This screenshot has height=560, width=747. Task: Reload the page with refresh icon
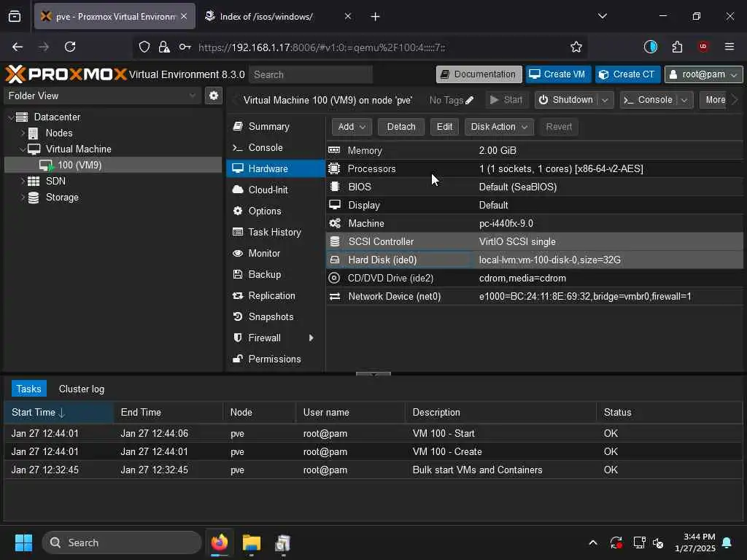pyautogui.click(x=70, y=47)
